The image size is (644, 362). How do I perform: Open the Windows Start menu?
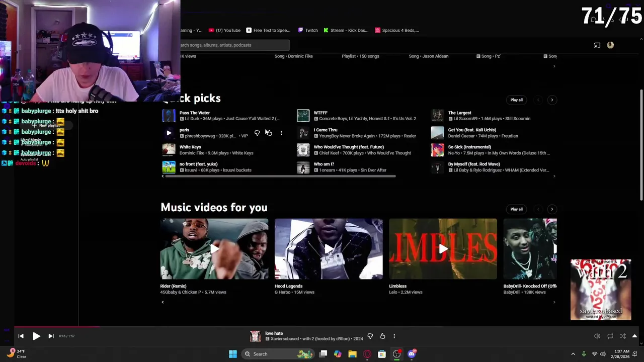(x=232, y=354)
